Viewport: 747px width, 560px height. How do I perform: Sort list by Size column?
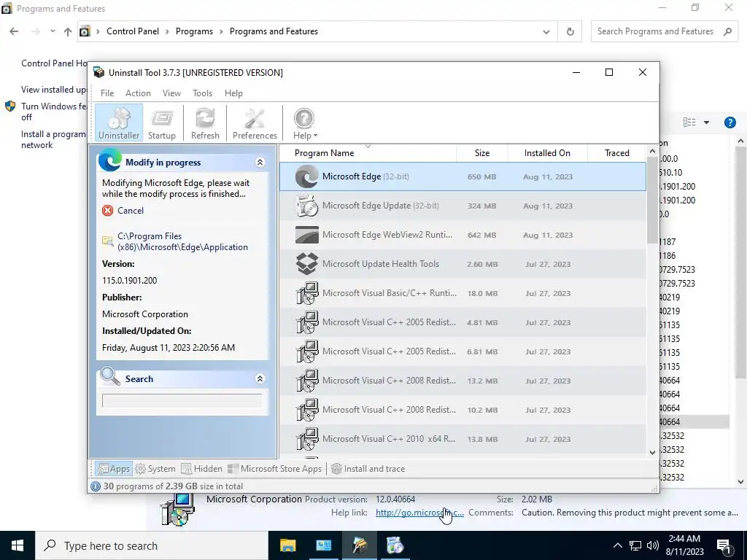(481, 153)
